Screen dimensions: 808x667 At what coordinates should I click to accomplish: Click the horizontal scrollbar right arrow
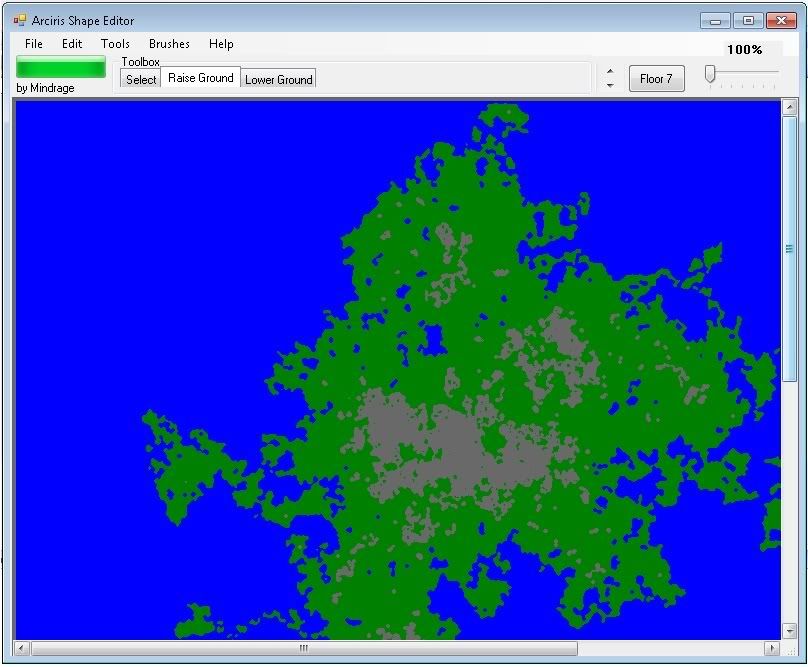tap(772, 648)
